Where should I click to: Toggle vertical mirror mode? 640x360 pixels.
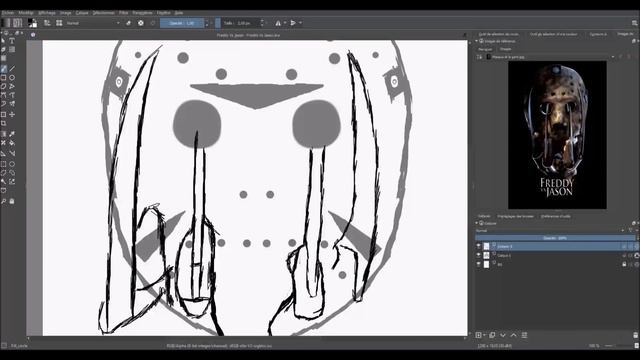point(293,23)
